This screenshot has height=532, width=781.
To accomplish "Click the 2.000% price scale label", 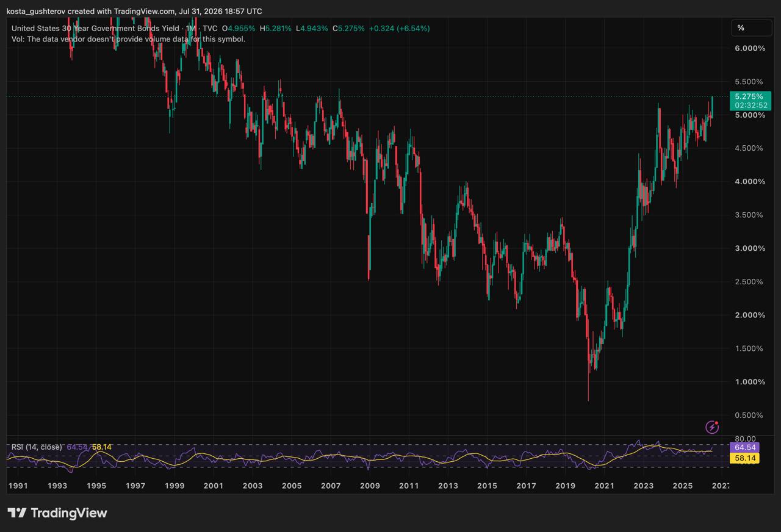I will (749, 315).
